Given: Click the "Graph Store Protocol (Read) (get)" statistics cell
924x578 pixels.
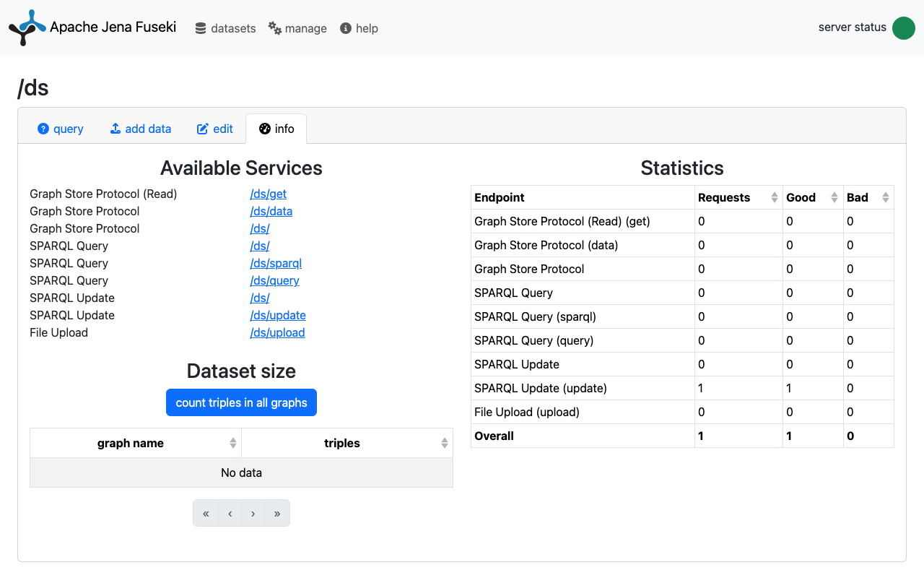Looking at the screenshot, I should point(583,221).
